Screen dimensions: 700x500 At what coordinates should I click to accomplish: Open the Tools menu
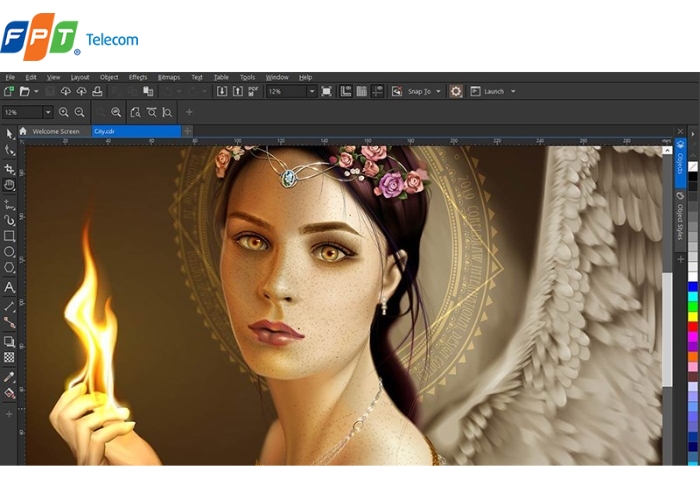coord(247,77)
